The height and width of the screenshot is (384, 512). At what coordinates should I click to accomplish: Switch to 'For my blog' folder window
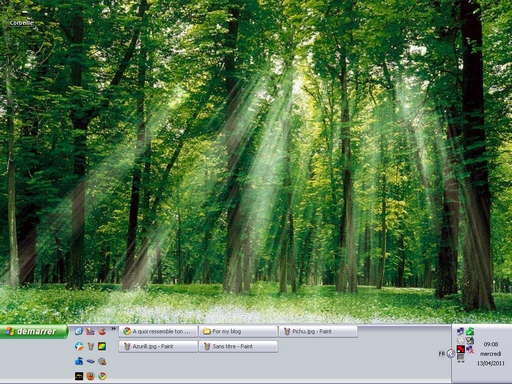tap(238, 331)
